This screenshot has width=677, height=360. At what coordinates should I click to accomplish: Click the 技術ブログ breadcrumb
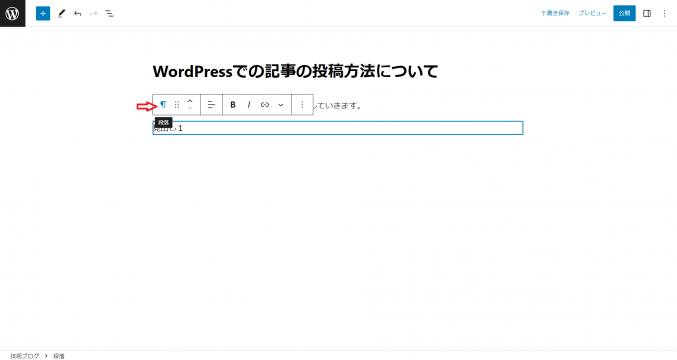pos(25,356)
